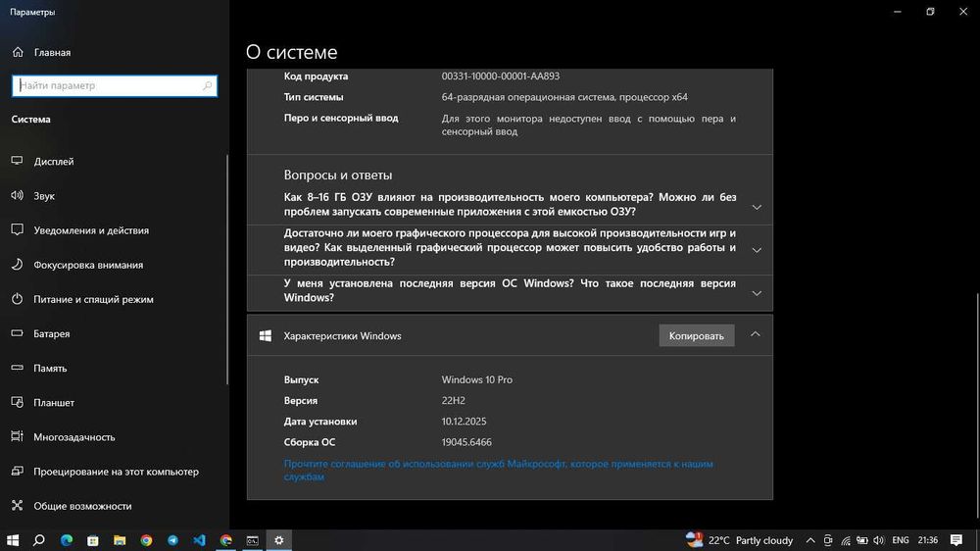The image size is (980, 551).
Task: Collapse the Характеристики Windows section
Action: 756,334
